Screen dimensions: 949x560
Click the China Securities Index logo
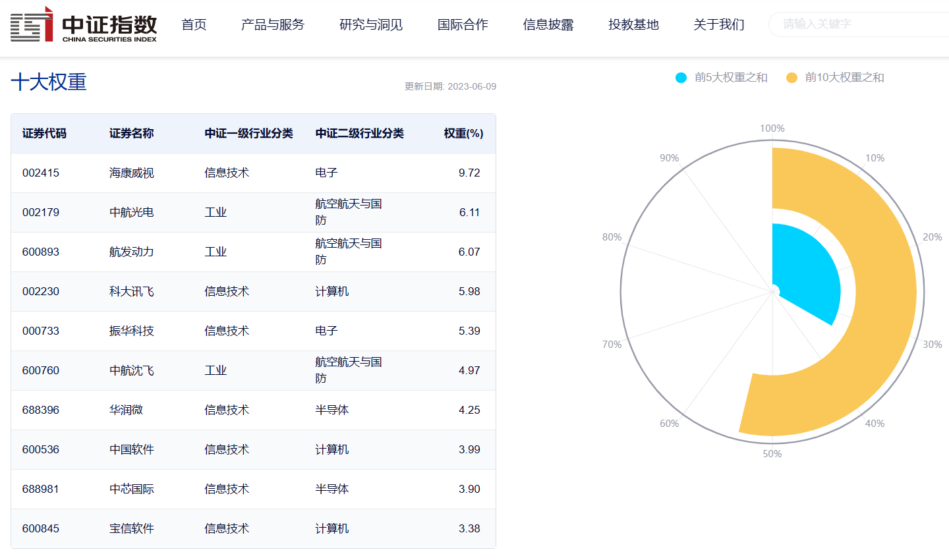[84, 24]
